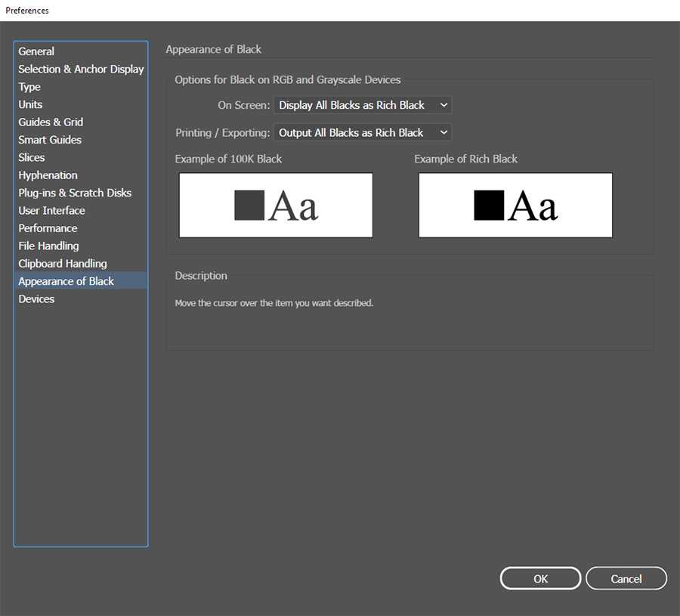Open Plug-ins & Scratch Disks settings
The width and height of the screenshot is (680, 616).
tap(75, 193)
